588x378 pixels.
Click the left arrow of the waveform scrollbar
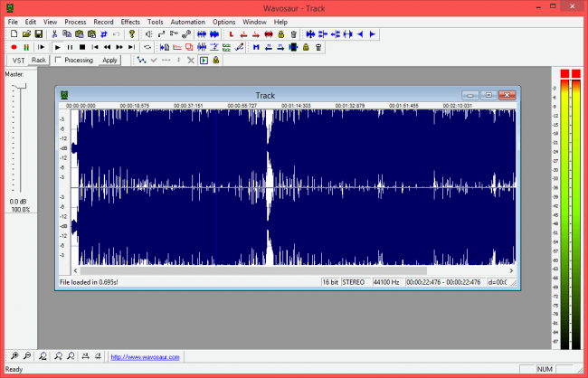pyautogui.click(x=75, y=270)
